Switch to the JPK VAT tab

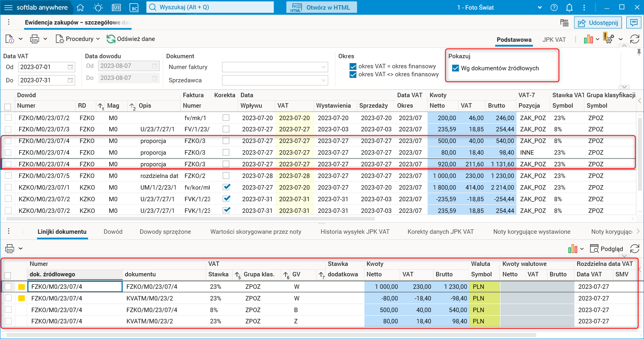pyautogui.click(x=554, y=40)
